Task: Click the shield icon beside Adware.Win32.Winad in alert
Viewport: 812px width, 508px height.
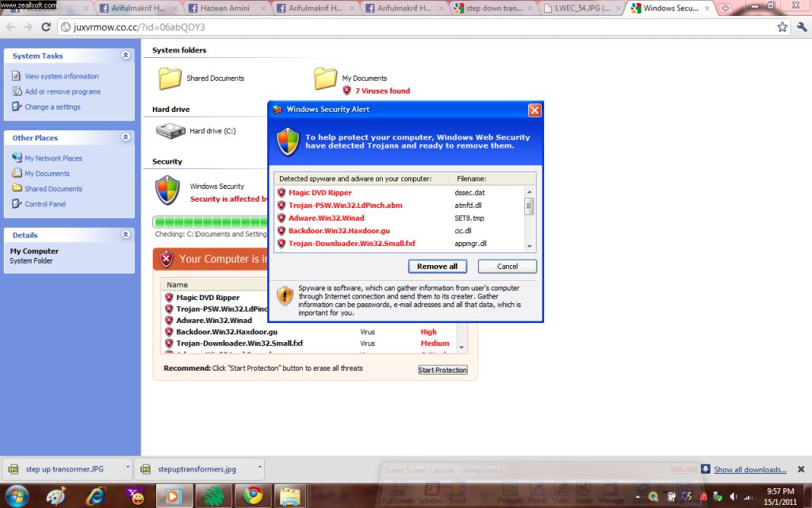Action: coord(282,217)
